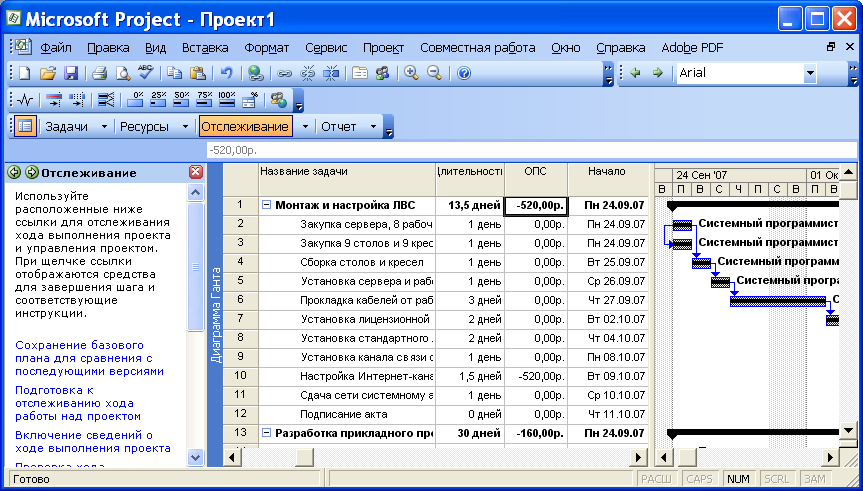The width and height of the screenshot is (863, 491).
Task: Open the Задачи guide dropdown
Action: pos(104,127)
